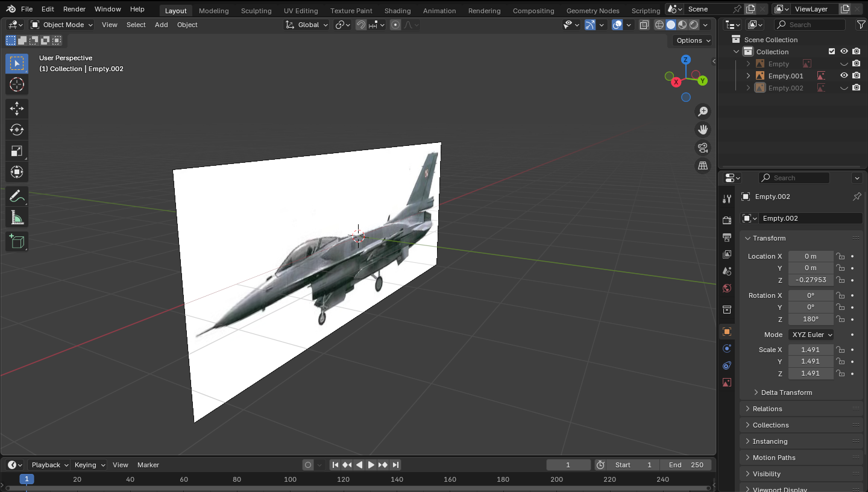Select the Move tool

[17, 109]
